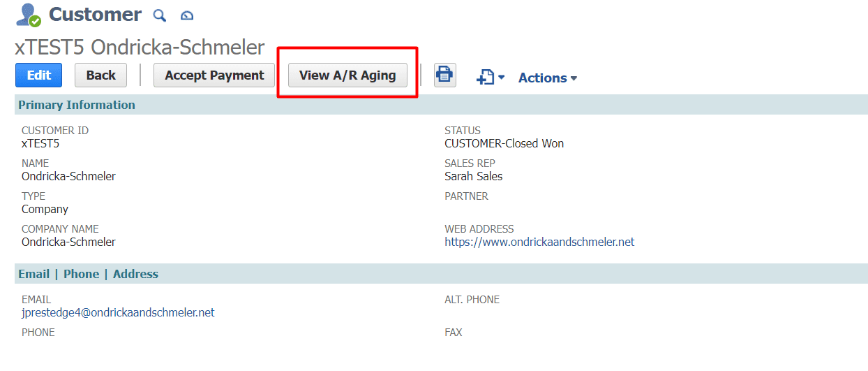Click the printer icon
The height and width of the screenshot is (371, 868).
445,75
